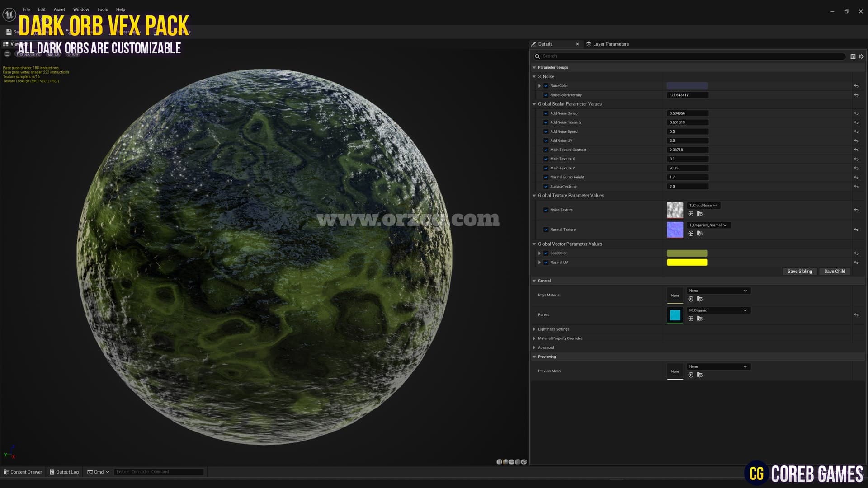868x488 pixels.
Task: Open viewport hamburger options menu
Action: (x=7, y=54)
